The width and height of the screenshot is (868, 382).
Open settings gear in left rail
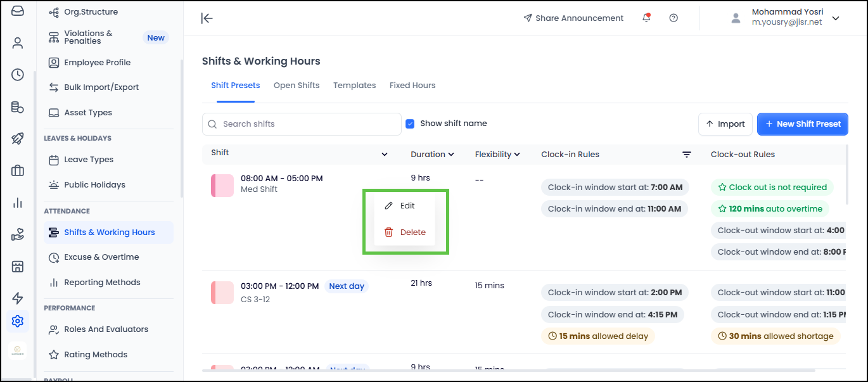(x=18, y=321)
